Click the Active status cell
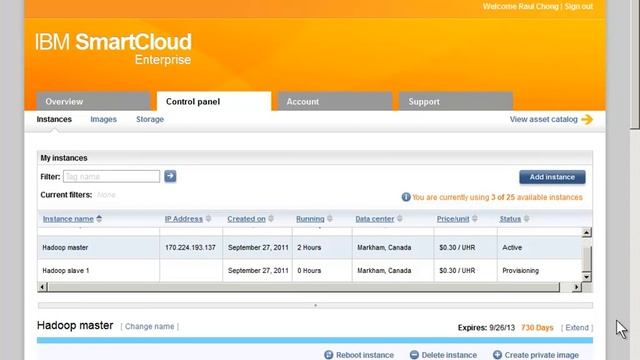This screenshot has height=360, width=640. (512, 247)
